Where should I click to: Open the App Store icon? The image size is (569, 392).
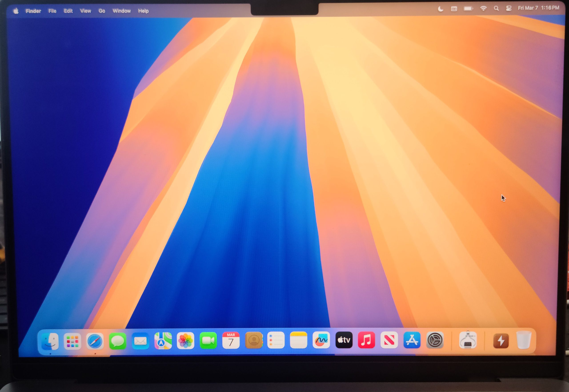coord(412,340)
